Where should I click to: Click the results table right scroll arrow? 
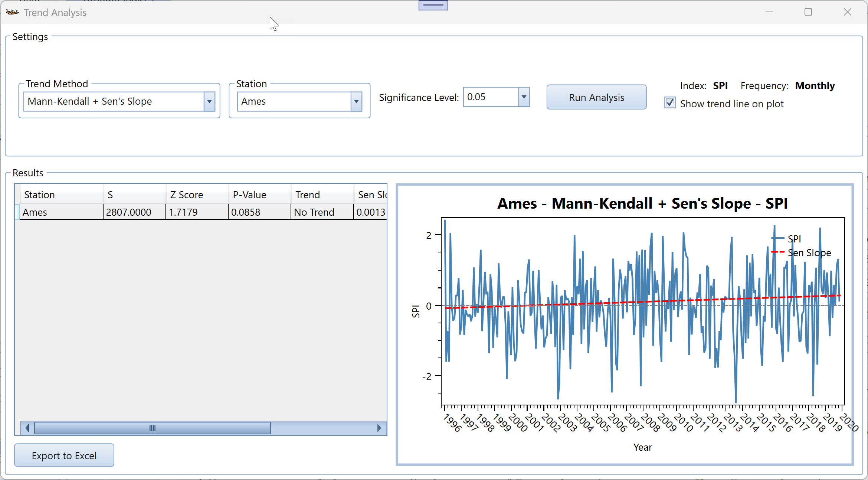[x=379, y=428]
